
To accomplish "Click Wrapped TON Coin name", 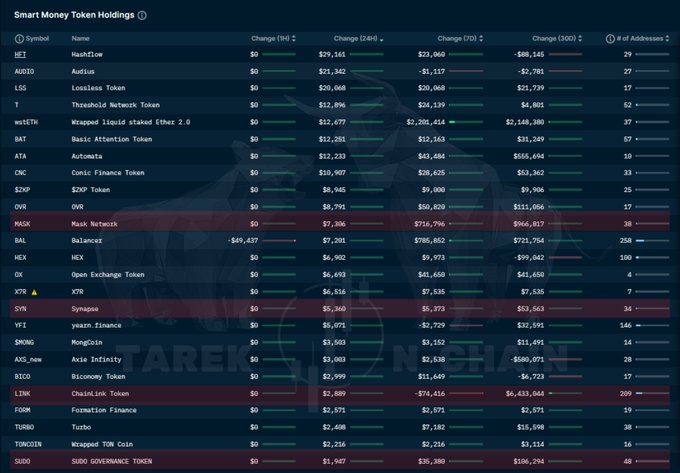I will point(102,444).
